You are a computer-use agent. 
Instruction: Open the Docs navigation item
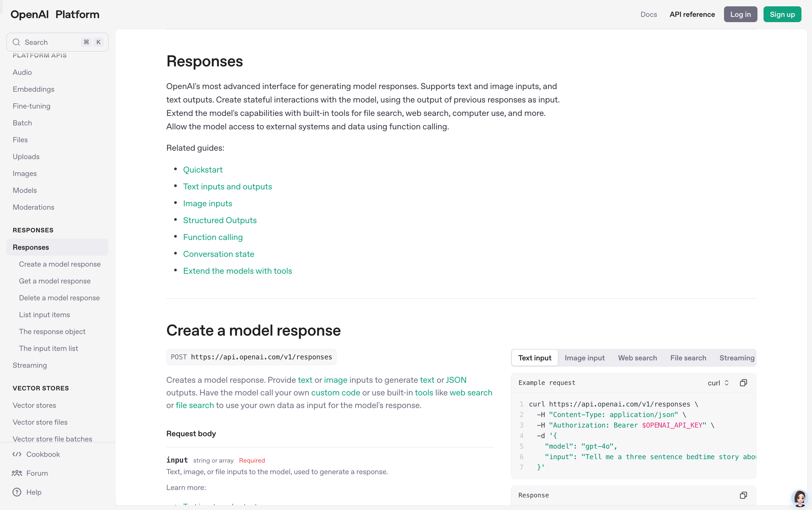[x=648, y=14]
